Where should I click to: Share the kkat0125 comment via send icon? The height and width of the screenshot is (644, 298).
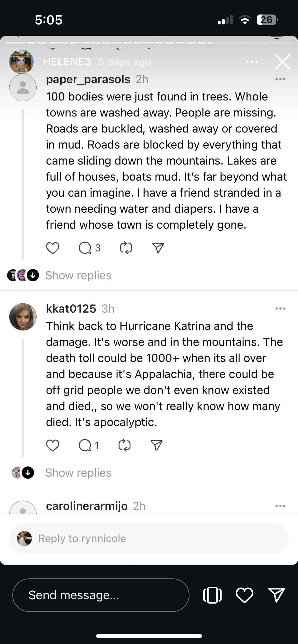tap(157, 445)
